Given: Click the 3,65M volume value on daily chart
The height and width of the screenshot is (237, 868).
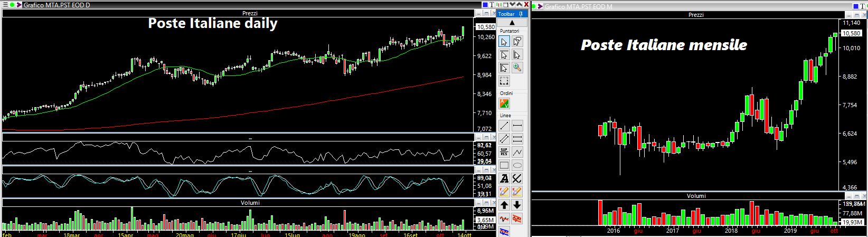Looking at the screenshot, I should click(485, 220).
